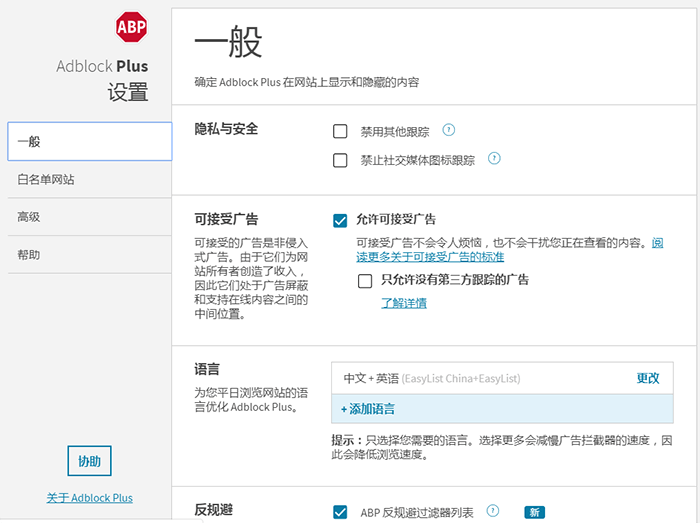Image resolution: width=700 pixels, height=523 pixels.
Task: Click the 允许可接受广告 label text
Action: [x=396, y=219]
